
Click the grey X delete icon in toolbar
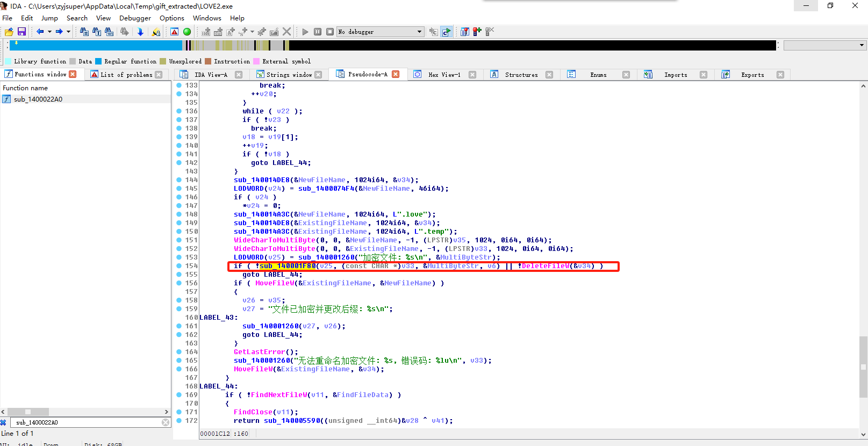pos(287,32)
